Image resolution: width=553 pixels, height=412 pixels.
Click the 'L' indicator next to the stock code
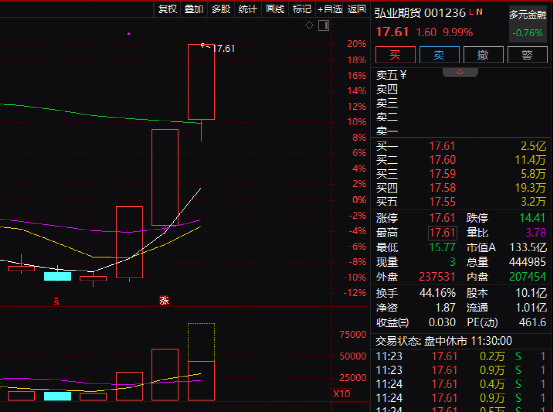click(472, 12)
